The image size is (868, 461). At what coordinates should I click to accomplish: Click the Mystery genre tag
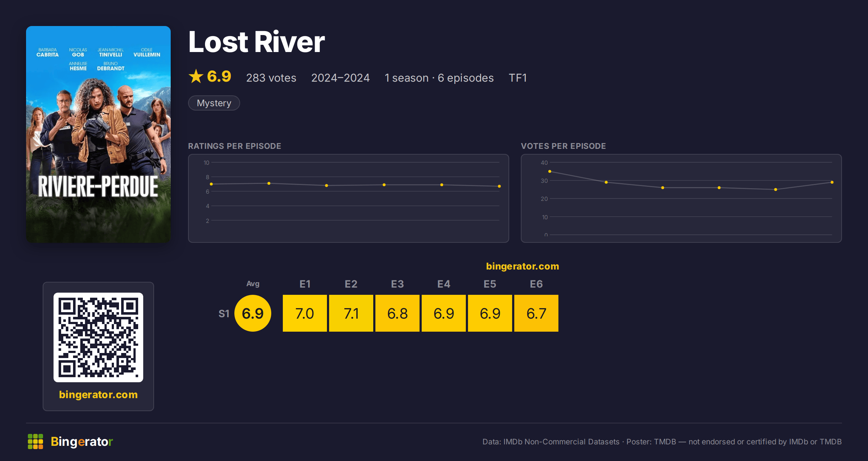(214, 103)
